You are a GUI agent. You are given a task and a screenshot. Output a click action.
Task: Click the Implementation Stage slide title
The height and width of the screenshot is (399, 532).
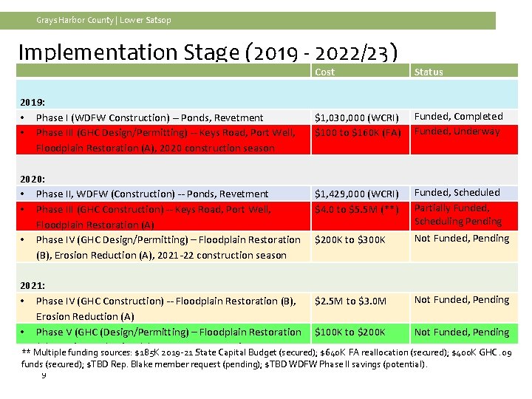pyautogui.click(x=208, y=52)
